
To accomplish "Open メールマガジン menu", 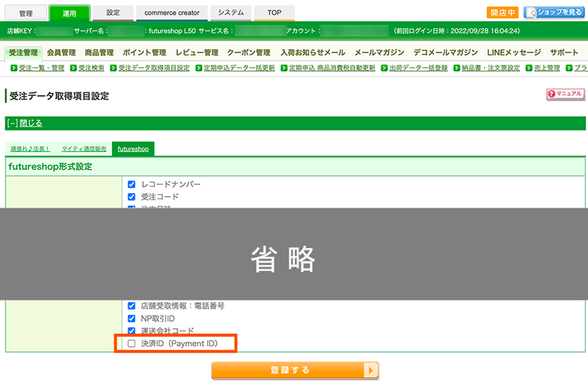I will [379, 53].
